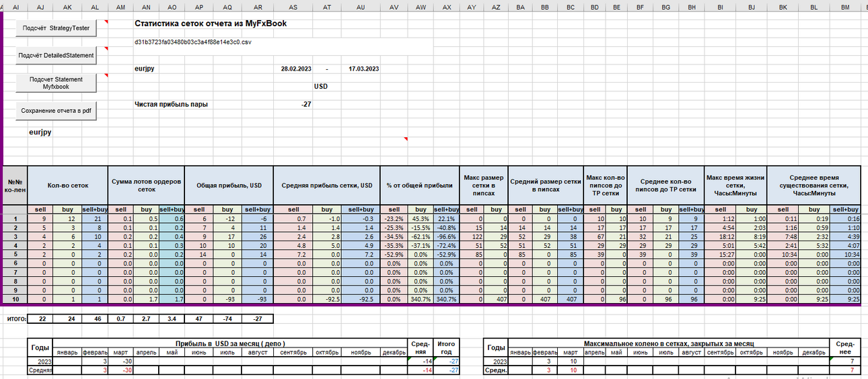868x379 pixels.
Task: Select the Макс размер сетки в пипсах header
Action: [483, 185]
